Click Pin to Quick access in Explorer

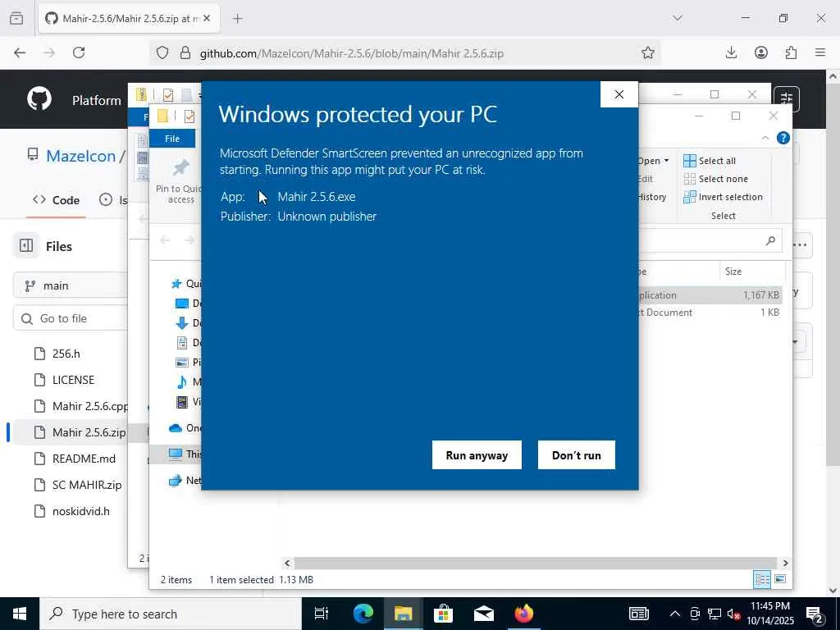pos(179,181)
